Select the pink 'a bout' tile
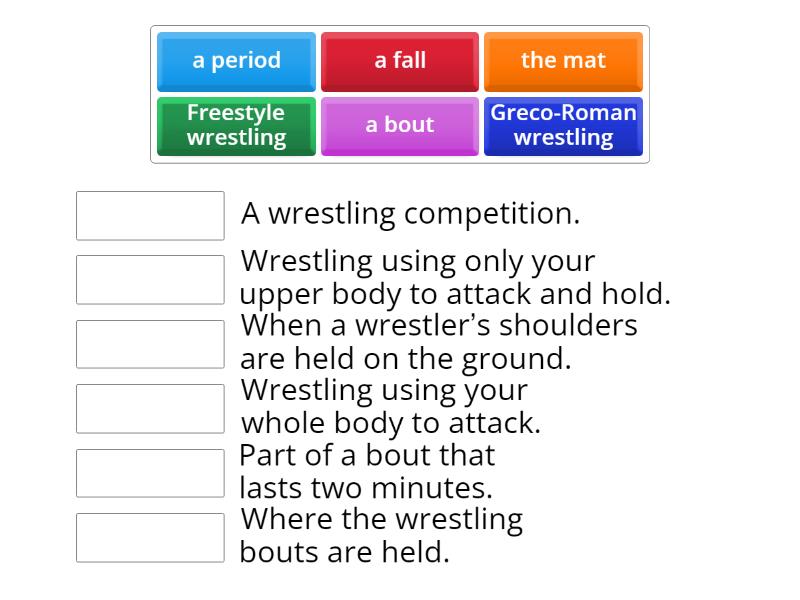The width and height of the screenshot is (800, 600). [399, 126]
